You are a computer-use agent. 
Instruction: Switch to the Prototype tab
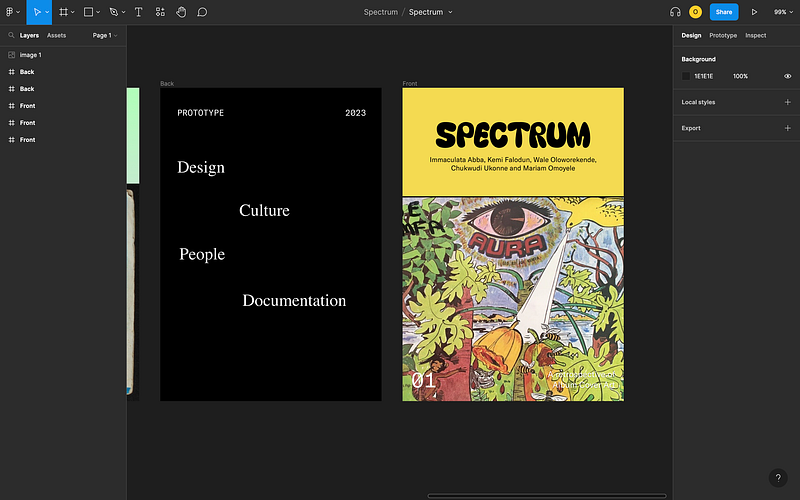[x=723, y=35]
